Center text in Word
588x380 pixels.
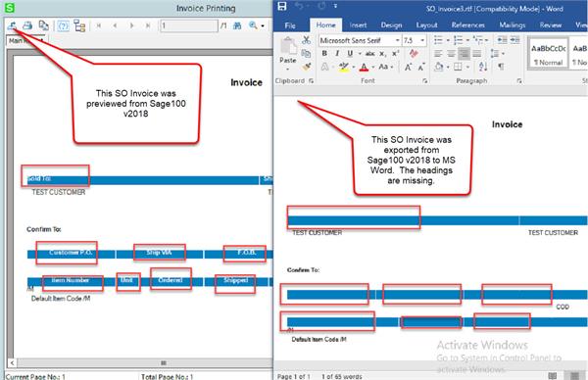[x=451, y=54]
